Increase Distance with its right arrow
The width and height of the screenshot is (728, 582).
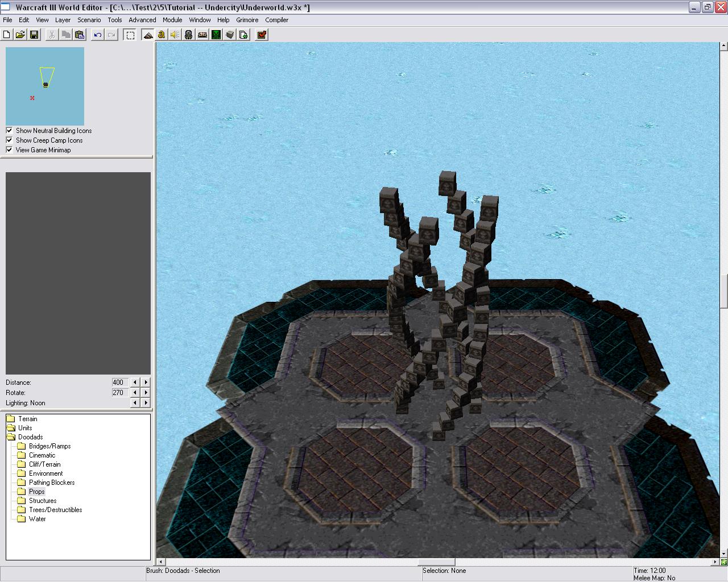[146, 383]
